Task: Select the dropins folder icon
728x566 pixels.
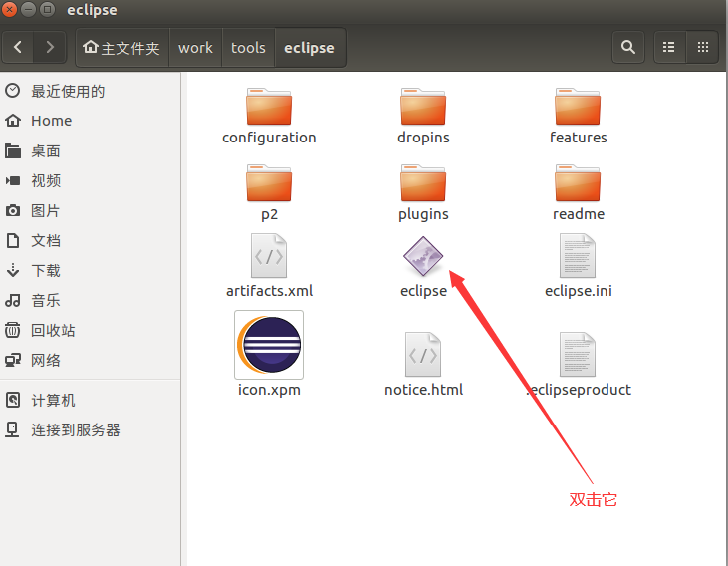Action: pyautogui.click(x=423, y=107)
